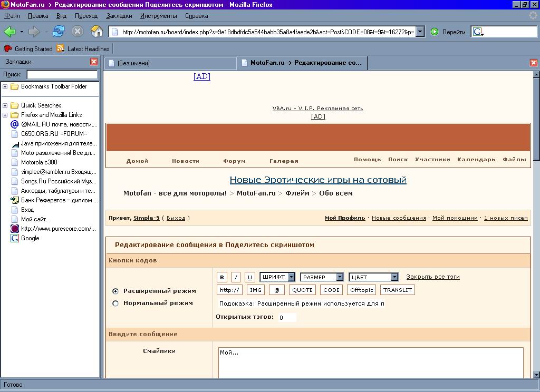Click the TRANSLIT button
The height and width of the screenshot is (392, 540).
coord(398,290)
